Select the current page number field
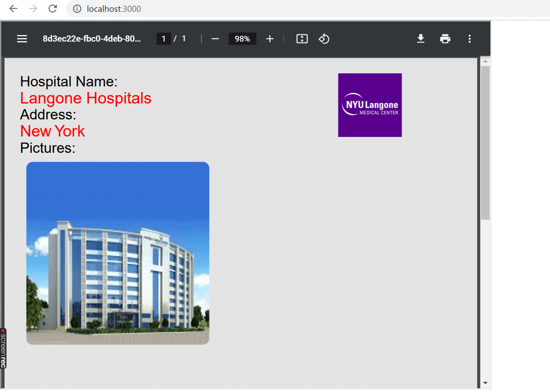The image size is (550, 392). pyautogui.click(x=163, y=39)
